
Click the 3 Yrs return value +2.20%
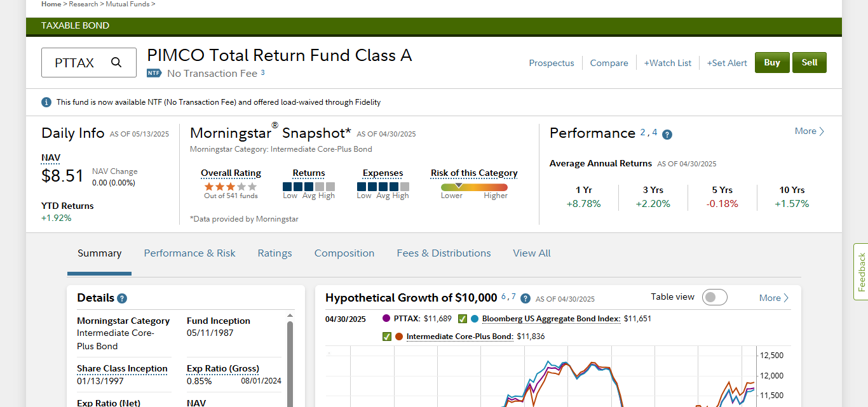coord(653,204)
